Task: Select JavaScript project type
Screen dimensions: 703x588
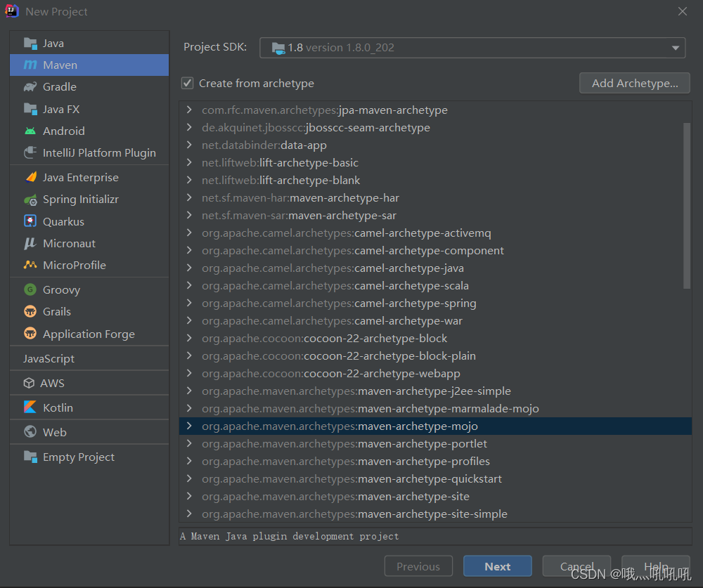Action: [x=49, y=358]
